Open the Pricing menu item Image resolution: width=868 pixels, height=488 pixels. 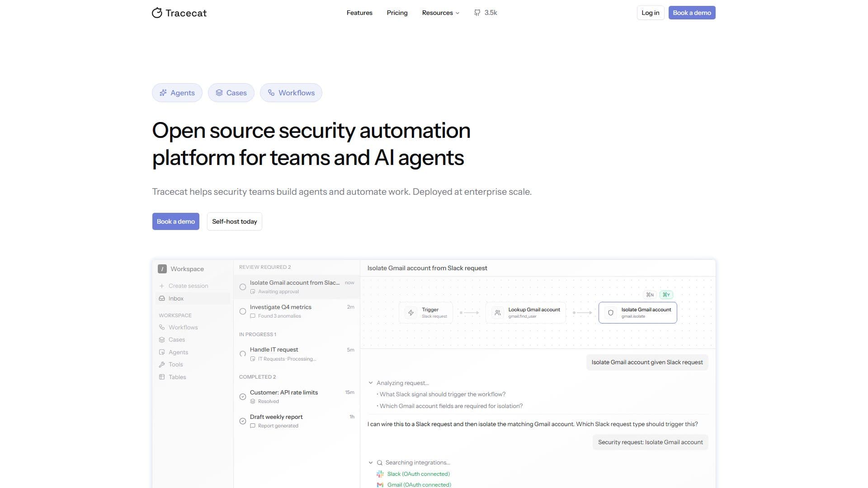[397, 13]
